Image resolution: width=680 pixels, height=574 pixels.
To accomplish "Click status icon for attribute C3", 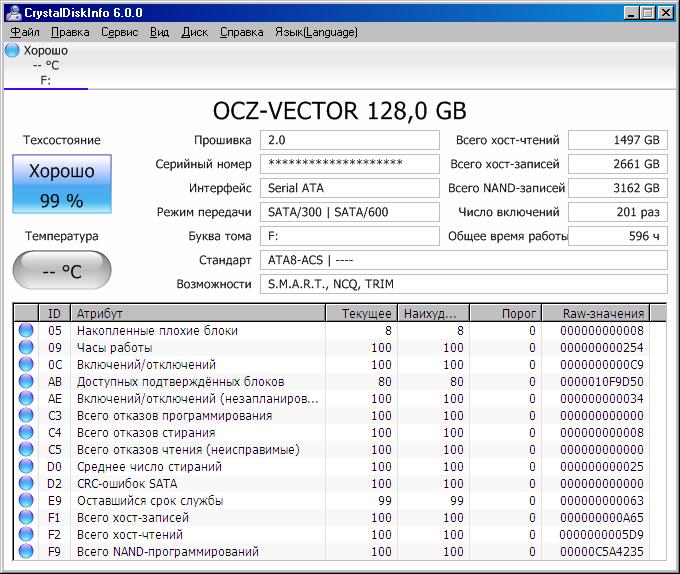I will pyautogui.click(x=26, y=415).
